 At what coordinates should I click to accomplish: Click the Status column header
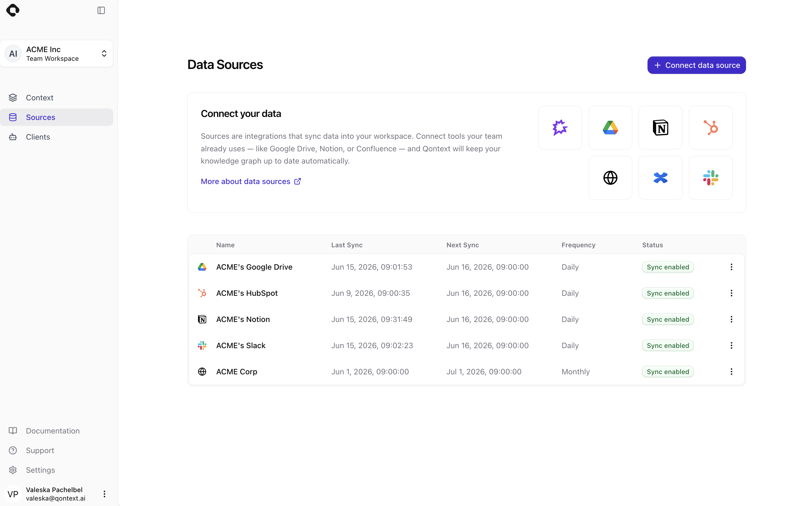point(652,245)
